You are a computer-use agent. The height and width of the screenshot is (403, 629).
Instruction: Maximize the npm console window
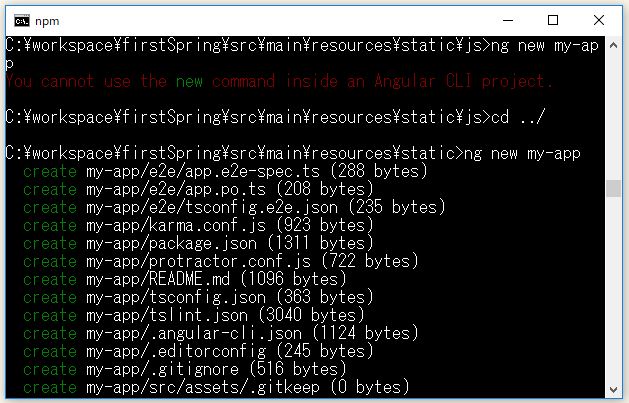coord(553,20)
